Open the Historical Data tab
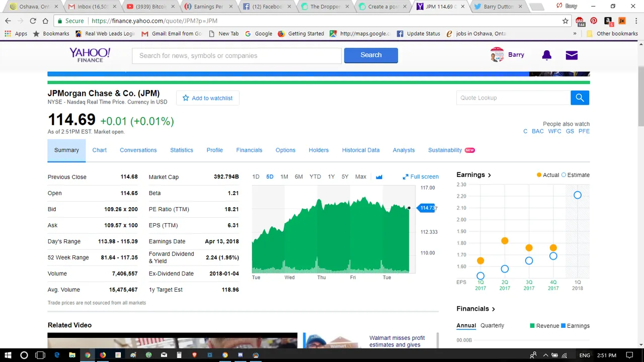The width and height of the screenshot is (644, 362). point(361,150)
